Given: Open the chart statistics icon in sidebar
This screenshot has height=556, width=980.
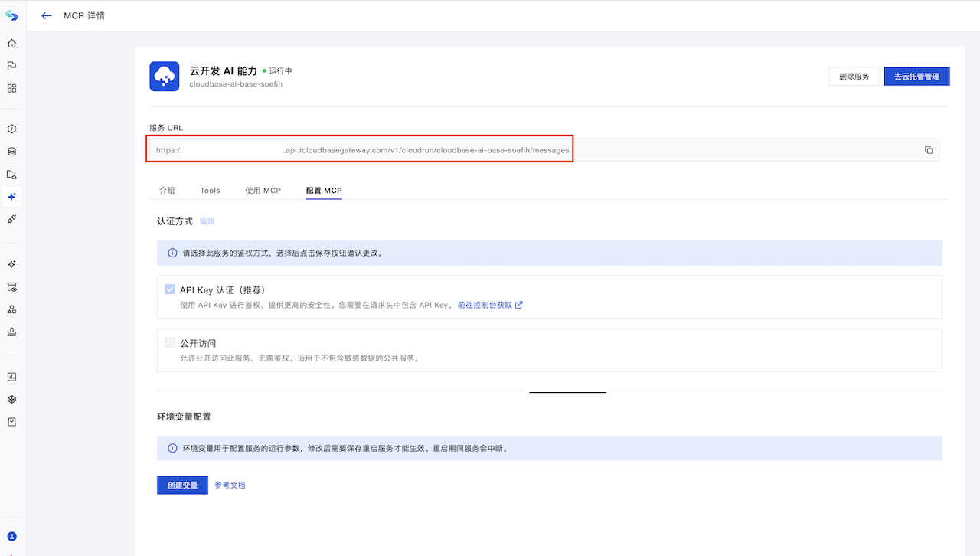Looking at the screenshot, I should [11, 377].
